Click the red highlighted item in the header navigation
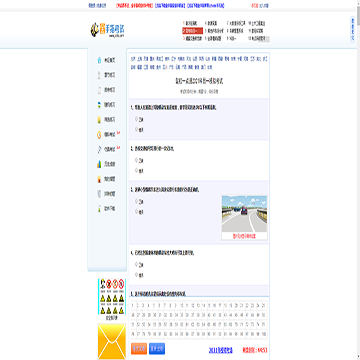Viewport: 360px width, 360px height. (x=192, y=31)
